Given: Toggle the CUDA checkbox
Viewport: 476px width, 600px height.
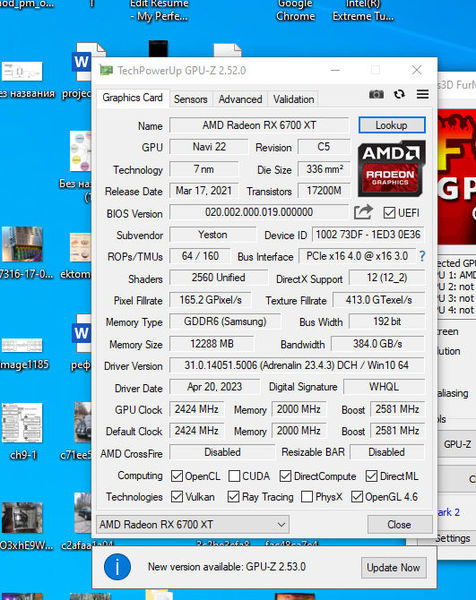Looking at the screenshot, I should click(234, 476).
